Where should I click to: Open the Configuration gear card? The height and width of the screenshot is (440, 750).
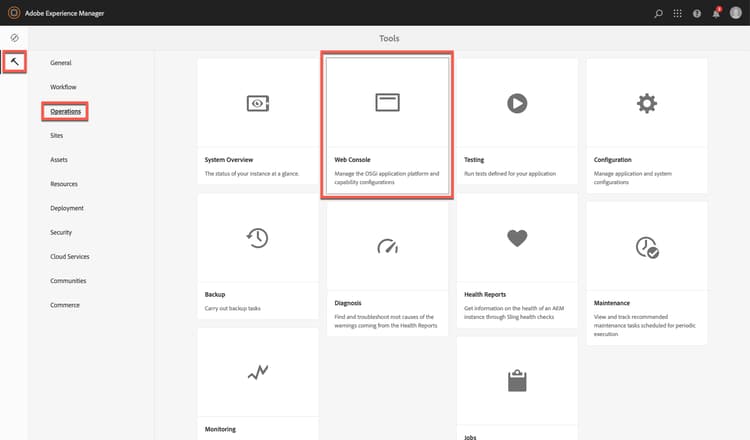pos(647,126)
